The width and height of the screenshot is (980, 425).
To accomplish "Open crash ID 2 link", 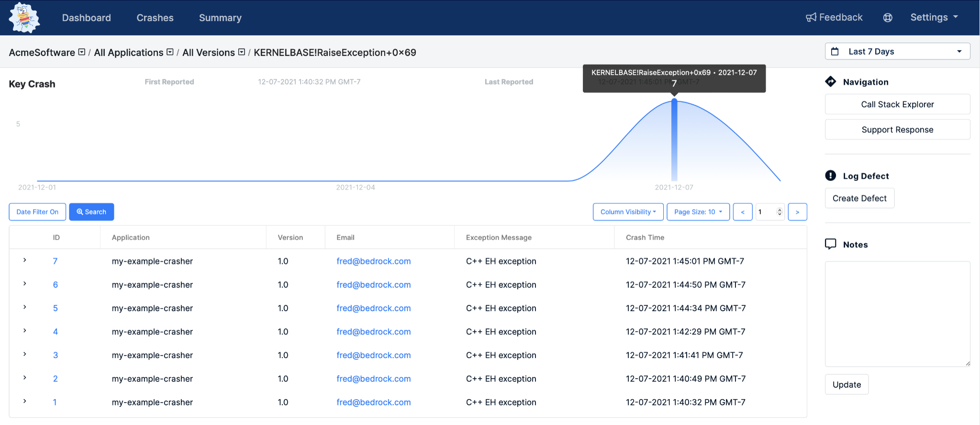I will pos(56,378).
